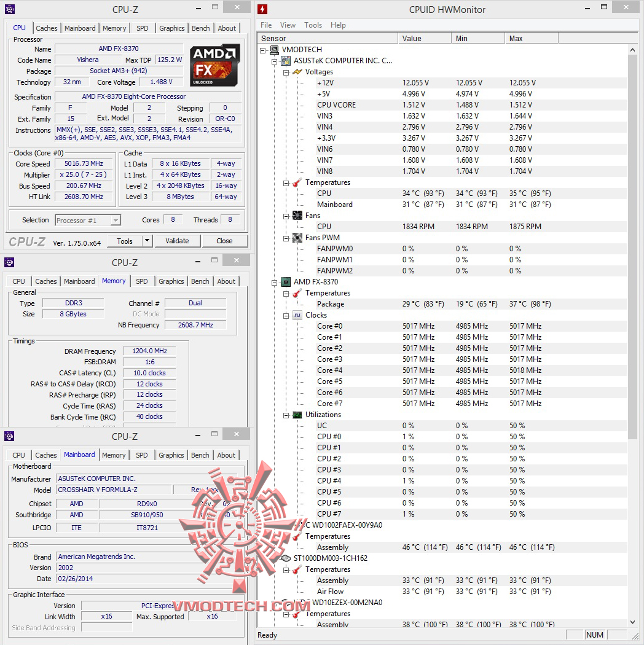Click the Value column header
The width and height of the screenshot is (644, 645).
pos(425,38)
